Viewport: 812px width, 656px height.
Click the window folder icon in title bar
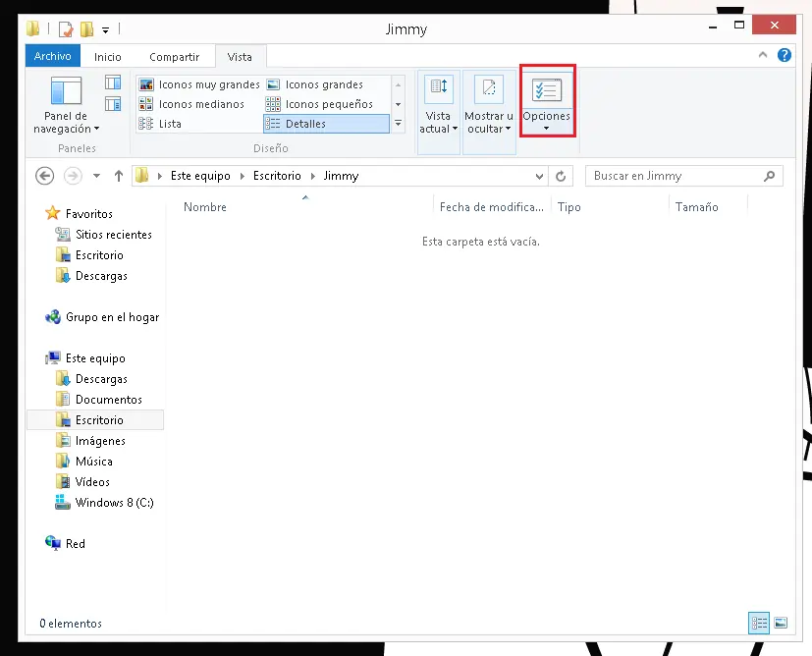click(32, 28)
